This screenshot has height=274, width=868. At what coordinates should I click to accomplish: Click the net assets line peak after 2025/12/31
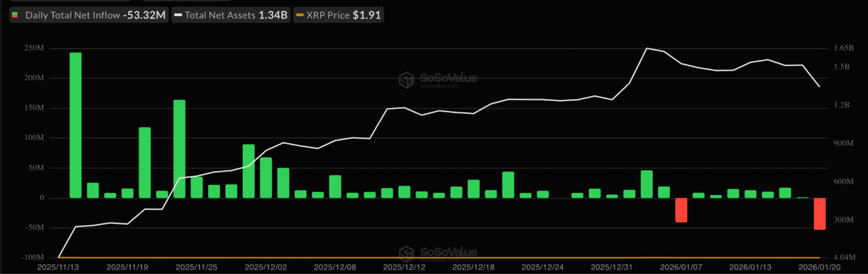coord(647,49)
